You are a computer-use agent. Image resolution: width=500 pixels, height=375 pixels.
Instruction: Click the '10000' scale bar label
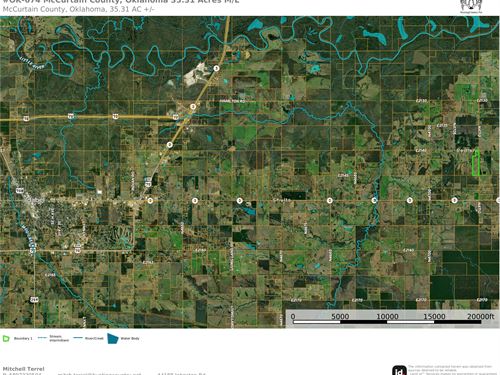pos(387,316)
